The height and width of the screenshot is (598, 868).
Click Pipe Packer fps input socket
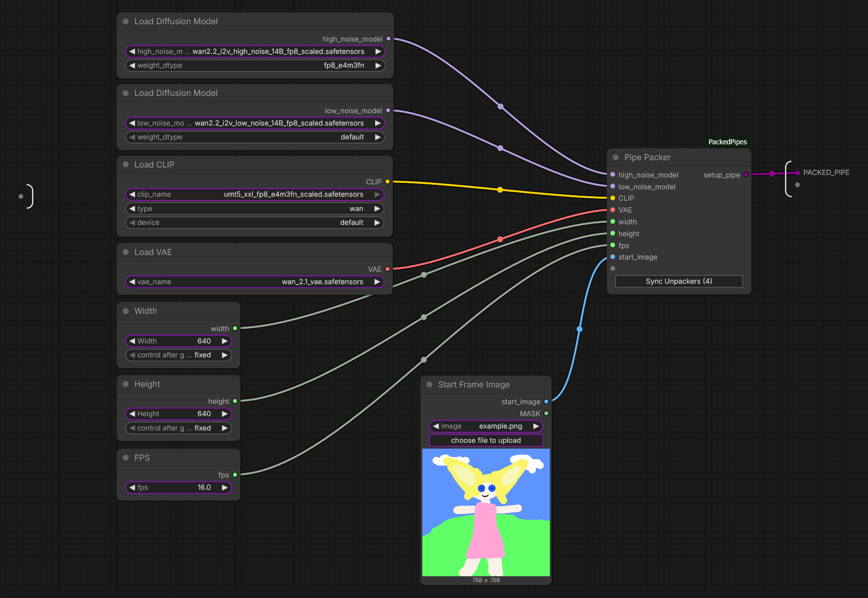612,245
